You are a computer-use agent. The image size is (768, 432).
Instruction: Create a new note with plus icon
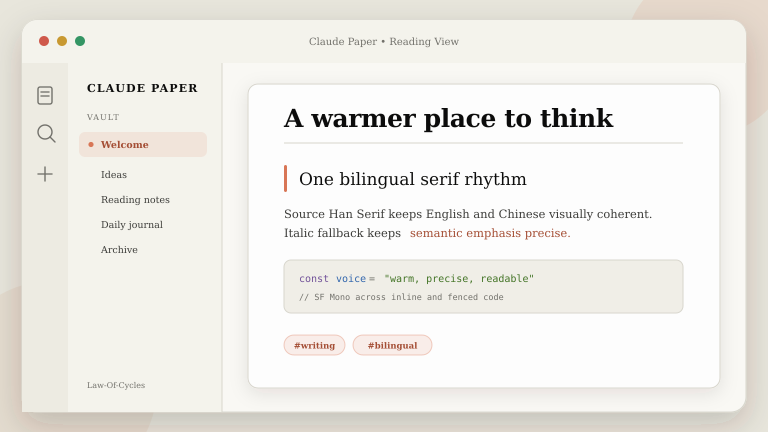point(45,174)
